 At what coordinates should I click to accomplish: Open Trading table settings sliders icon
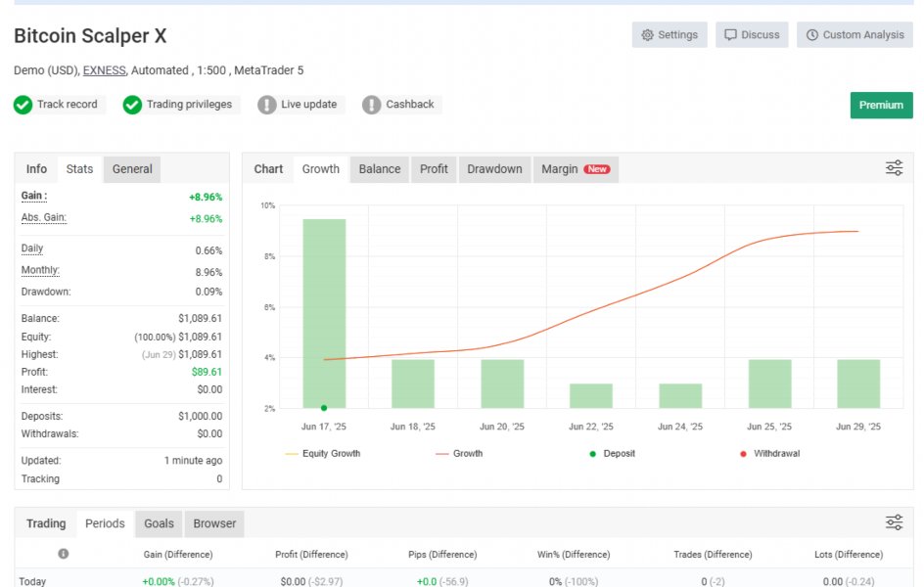pyautogui.click(x=894, y=522)
